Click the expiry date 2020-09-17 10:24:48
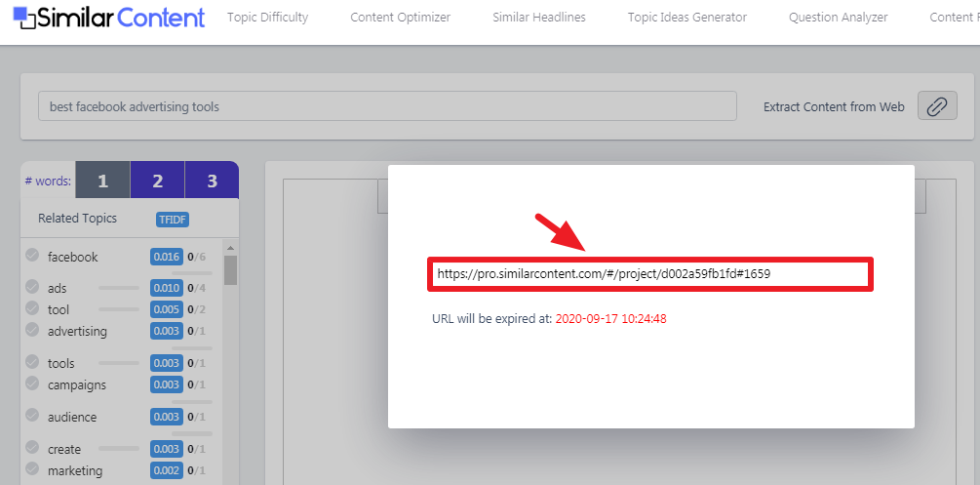The height and width of the screenshot is (485, 980). pos(610,319)
